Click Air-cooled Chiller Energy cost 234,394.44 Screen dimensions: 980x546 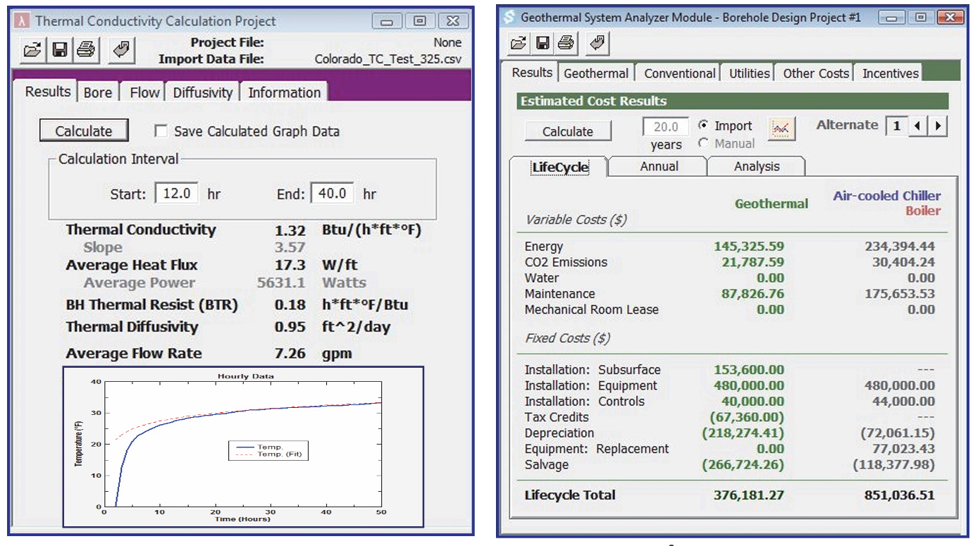coord(900,247)
